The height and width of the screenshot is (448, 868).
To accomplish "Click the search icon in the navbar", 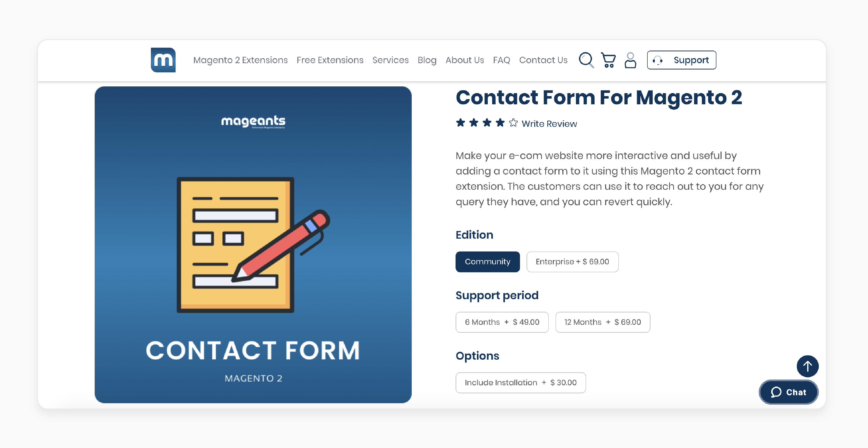I will 586,60.
